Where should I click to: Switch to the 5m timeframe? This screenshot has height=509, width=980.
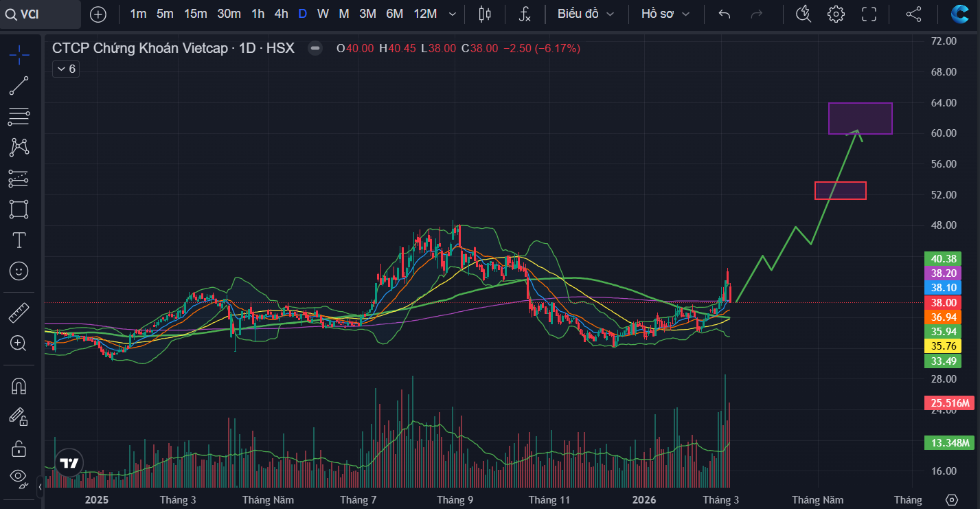click(165, 14)
